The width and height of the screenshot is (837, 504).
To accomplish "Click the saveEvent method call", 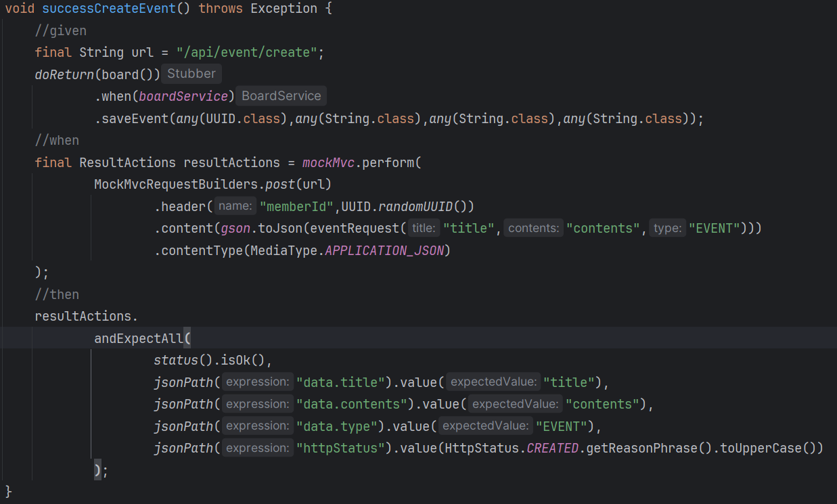I will point(135,118).
